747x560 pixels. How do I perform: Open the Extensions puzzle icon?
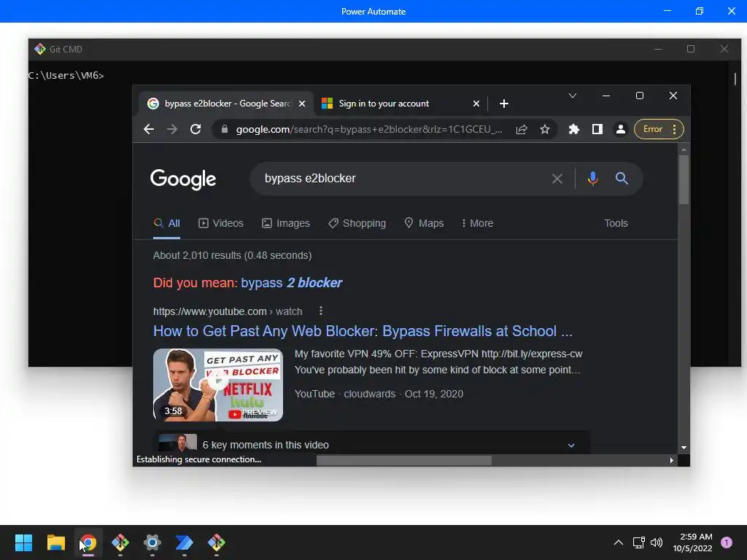[574, 129]
